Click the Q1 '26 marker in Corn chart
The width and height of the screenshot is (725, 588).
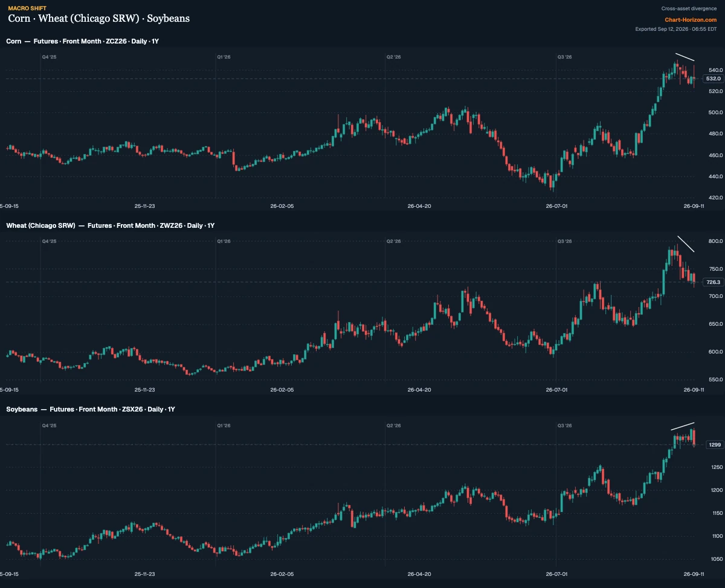coord(224,57)
